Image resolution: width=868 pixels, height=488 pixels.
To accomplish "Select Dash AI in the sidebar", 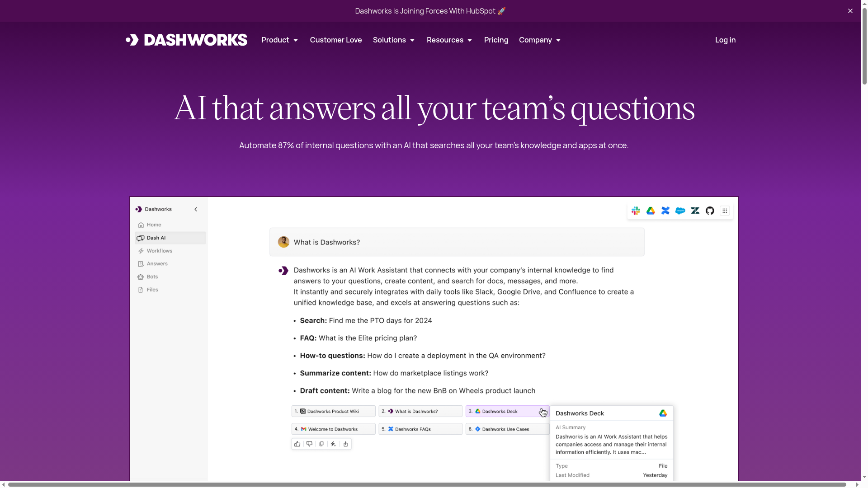I will tap(170, 238).
